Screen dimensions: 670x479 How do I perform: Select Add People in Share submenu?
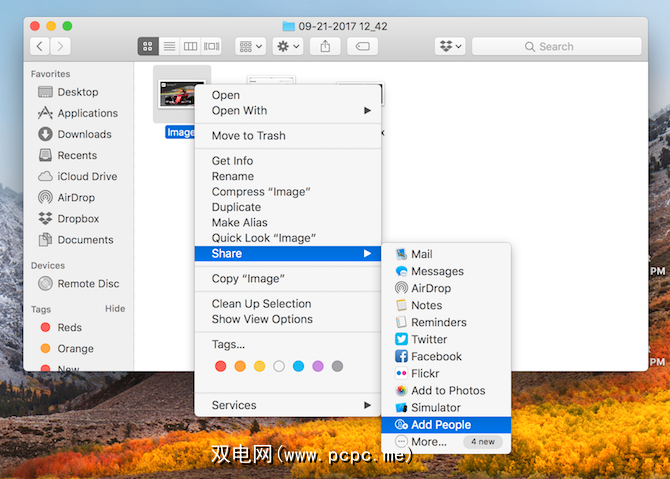(x=446, y=425)
